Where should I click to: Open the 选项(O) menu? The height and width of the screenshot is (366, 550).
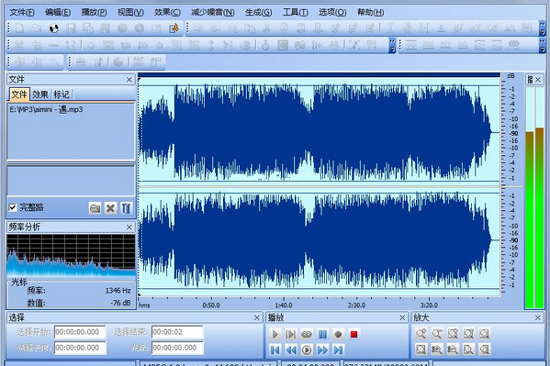[332, 12]
